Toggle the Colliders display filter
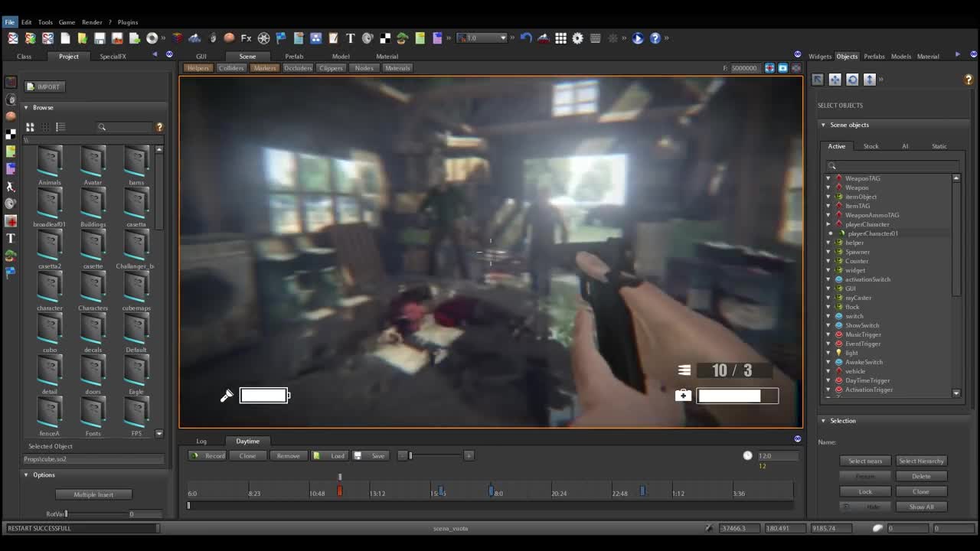980x551 pixels. tap(231, 68)
